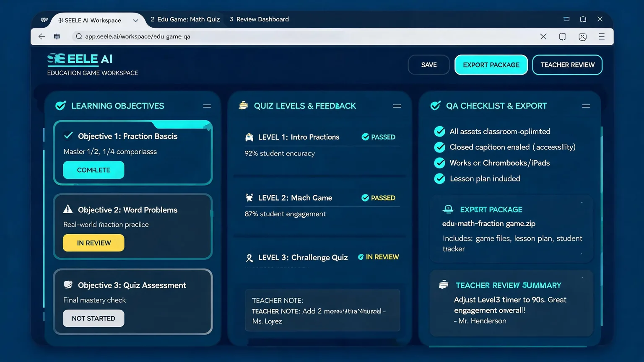The image size is (644, 362).
Task: Click the Level 3 Challenge Quiz icon
Action: (249, 258)
